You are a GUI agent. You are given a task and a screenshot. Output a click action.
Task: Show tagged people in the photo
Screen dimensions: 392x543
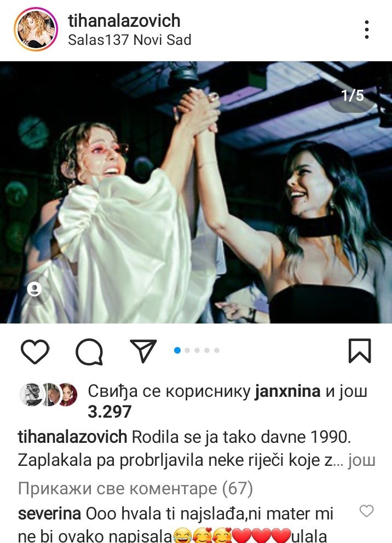click(34, 289)
